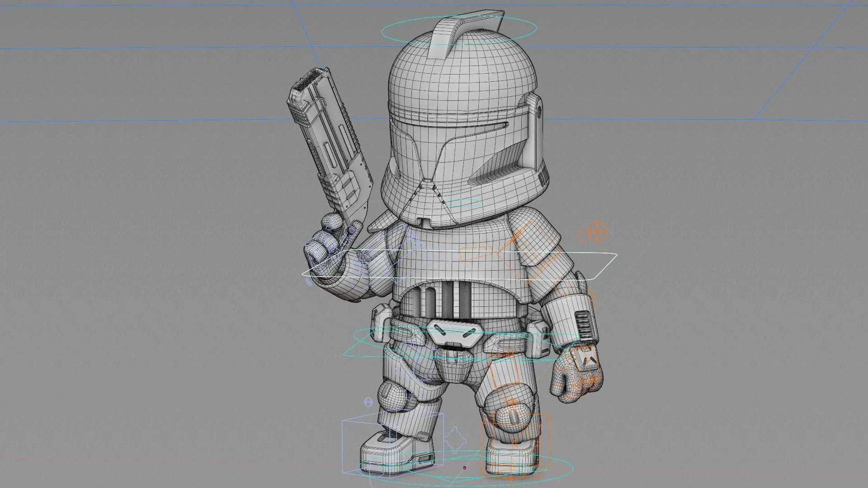
Task: Select the round ear disc on the helmet's side
Action: [x=538, y=111]
